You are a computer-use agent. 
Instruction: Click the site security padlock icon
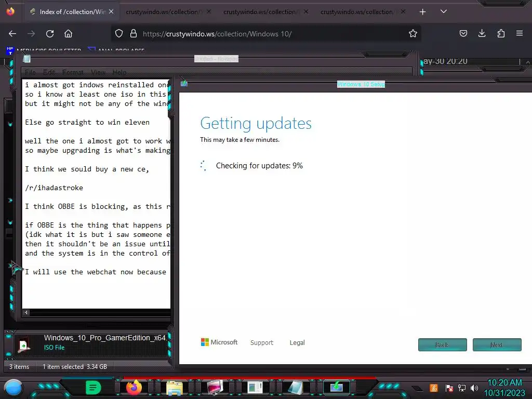(x=134, y=34)
